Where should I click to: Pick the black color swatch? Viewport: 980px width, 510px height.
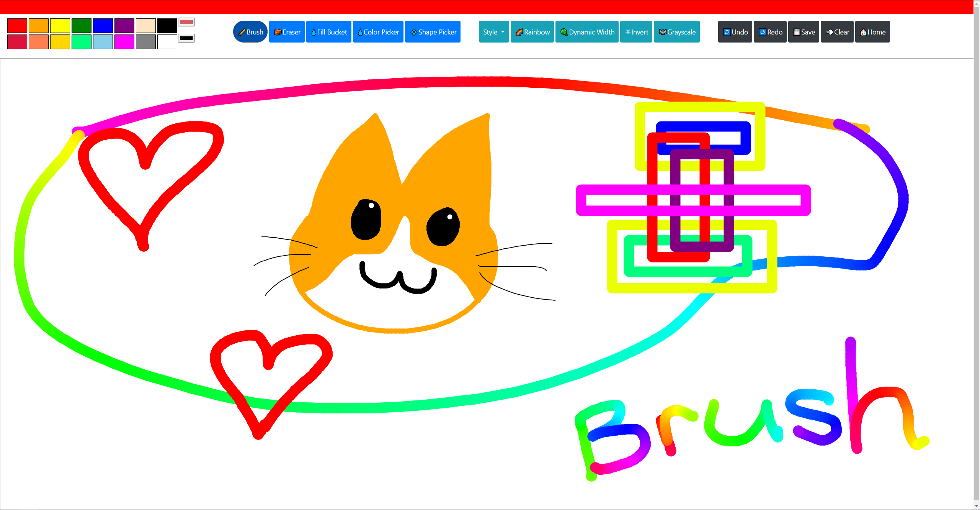tap(167, 26)
